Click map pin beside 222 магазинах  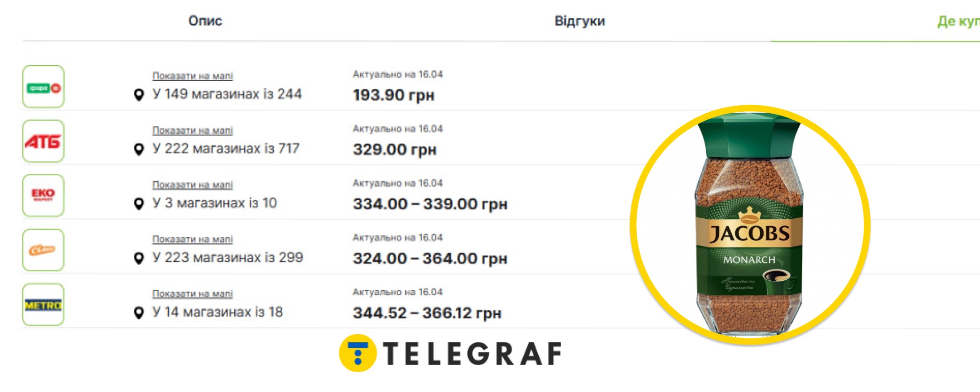coord(139,149)
